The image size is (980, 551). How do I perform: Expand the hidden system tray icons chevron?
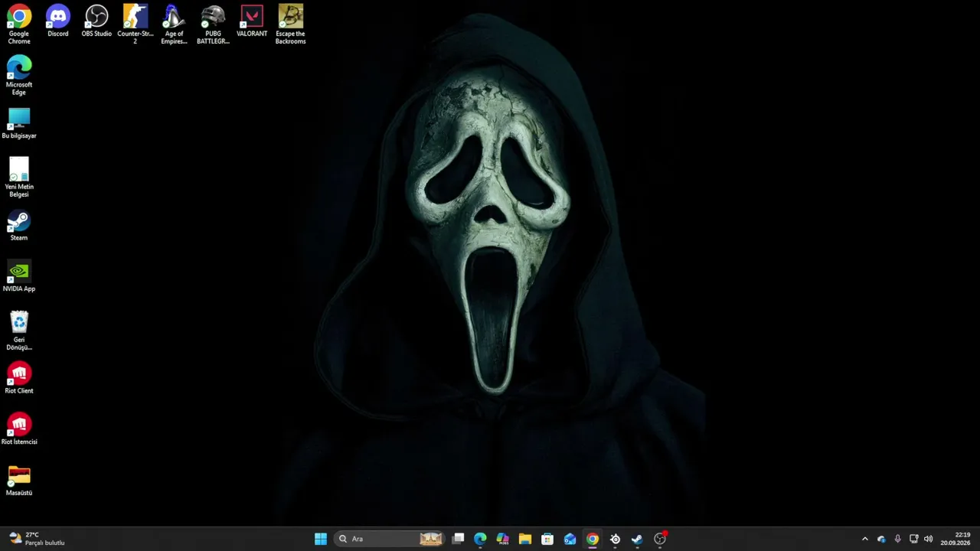[x=865, y=539]
